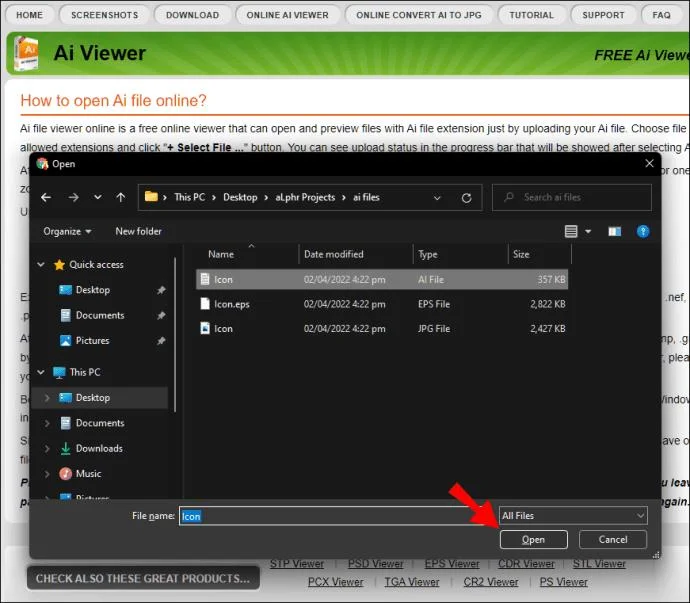
Task: Click the Ai Viewer logo icon
Action: click(26, 53)
